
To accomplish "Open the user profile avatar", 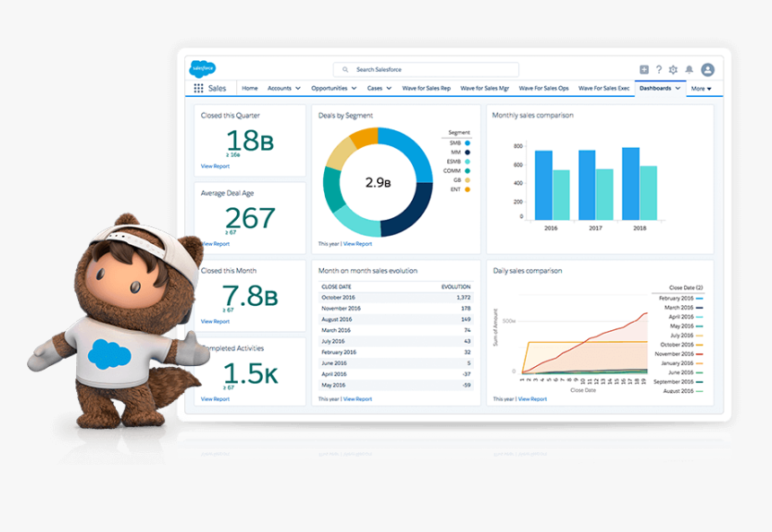I will click(x=708, y=69).
